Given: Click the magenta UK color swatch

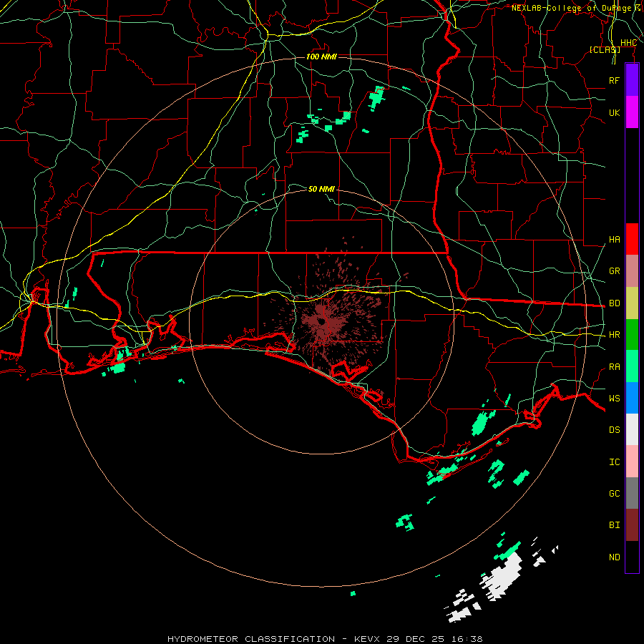Looking at the screenshot, I should tap(632, 112).
